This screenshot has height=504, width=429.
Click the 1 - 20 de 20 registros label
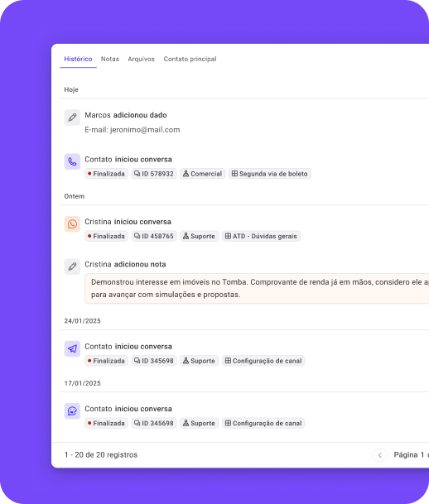pyautogui.click(x=101, y=455)
